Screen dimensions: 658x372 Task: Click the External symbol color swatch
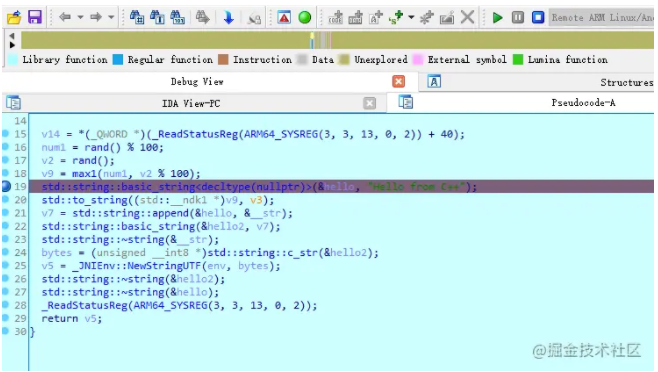pyautogui.click(x=418, y=60)
